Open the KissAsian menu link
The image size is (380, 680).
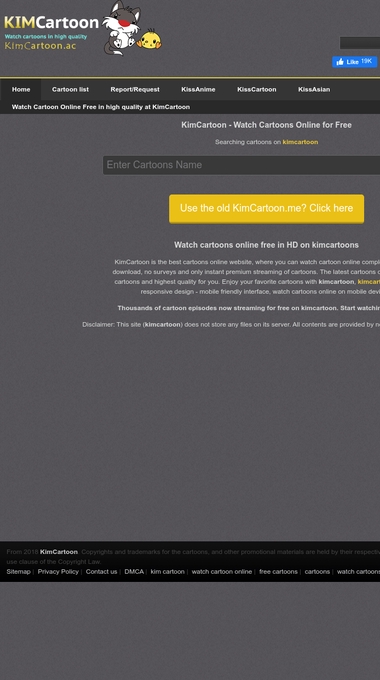pyautogui.click(x=314, y=89)
